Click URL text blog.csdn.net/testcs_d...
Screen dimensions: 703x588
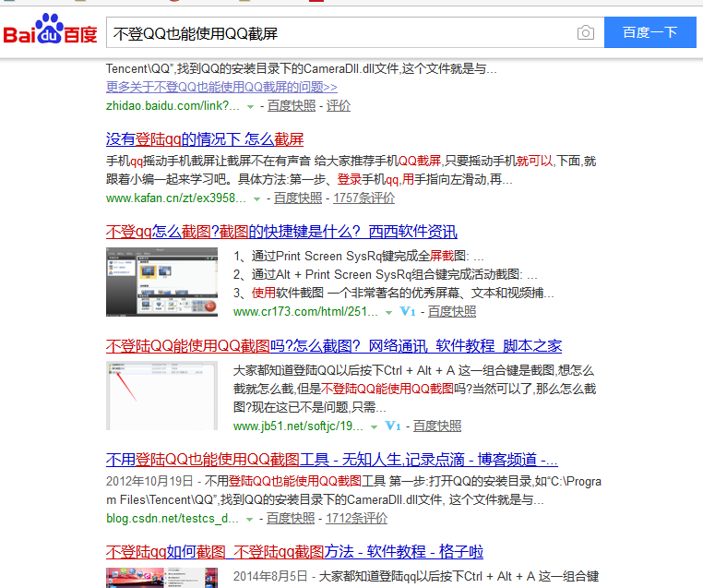coord(173,518)
